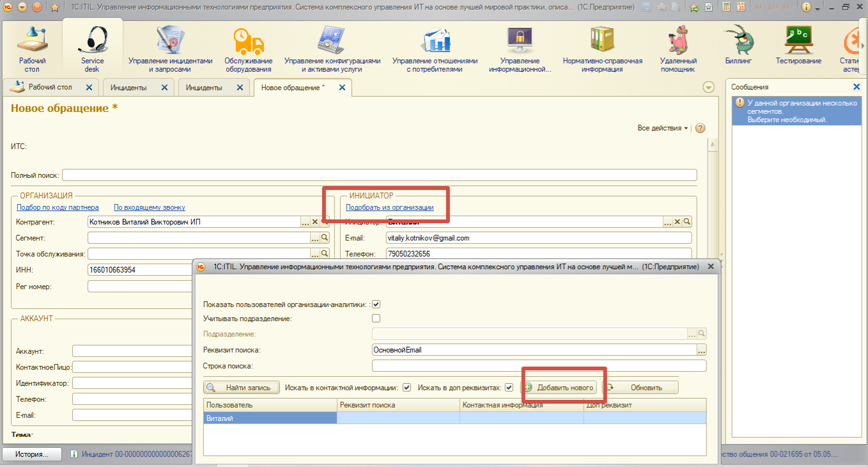868x467 pixels.
Task: Open the Все действия dropdown menu
Action: point(663,128)
